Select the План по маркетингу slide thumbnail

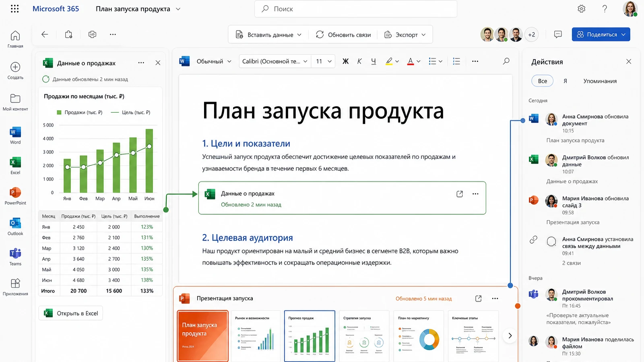[x=419, y=336]
